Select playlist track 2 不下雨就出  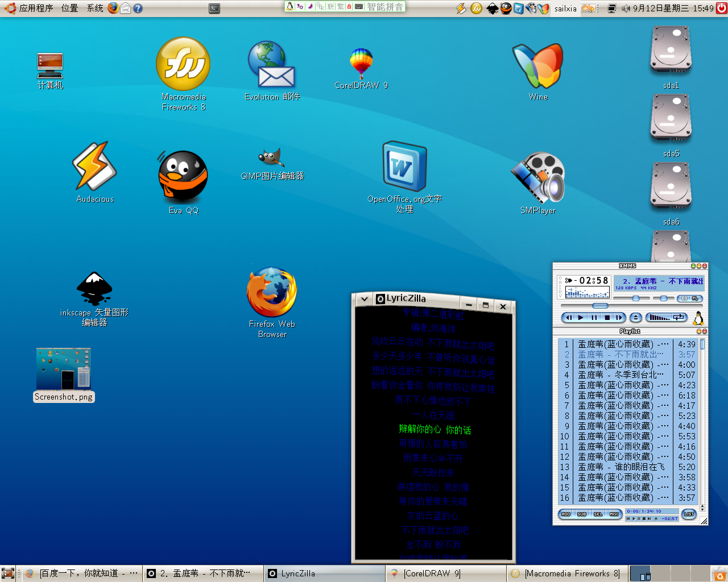(x=628, y=355)
